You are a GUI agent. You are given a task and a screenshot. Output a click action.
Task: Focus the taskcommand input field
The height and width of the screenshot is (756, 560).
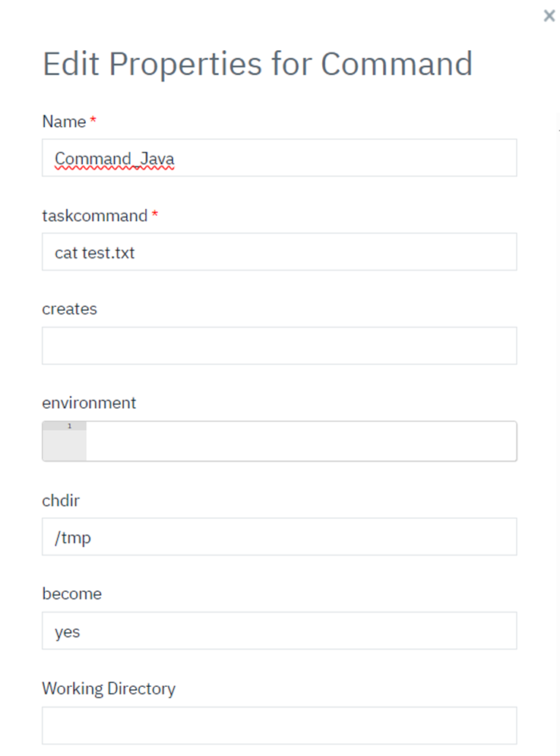(x=279, y=252)
